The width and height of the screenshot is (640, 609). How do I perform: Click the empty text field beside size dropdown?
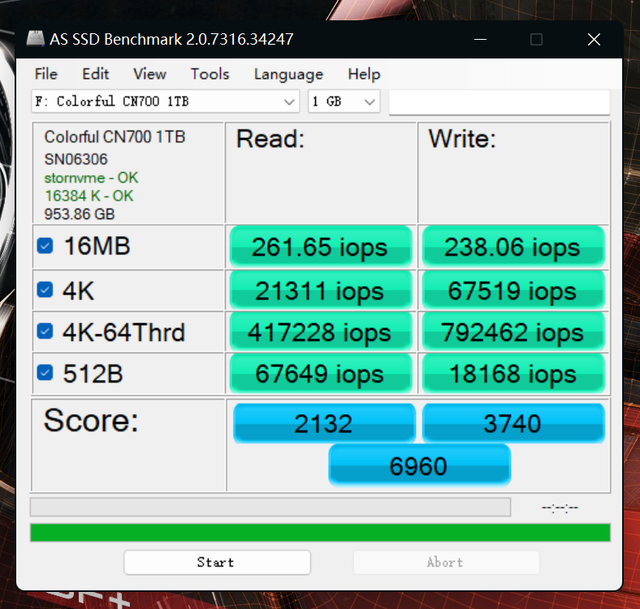[x=499, y=102]
